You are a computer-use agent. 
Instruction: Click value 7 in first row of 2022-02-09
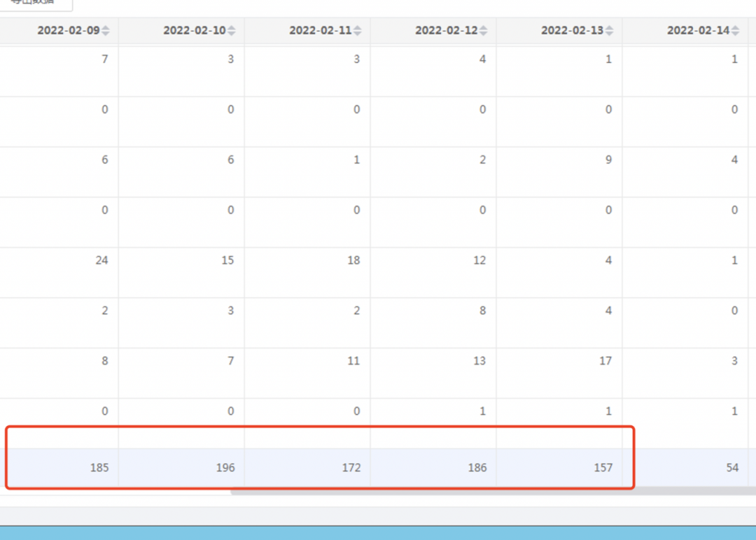tap(104, 59)
